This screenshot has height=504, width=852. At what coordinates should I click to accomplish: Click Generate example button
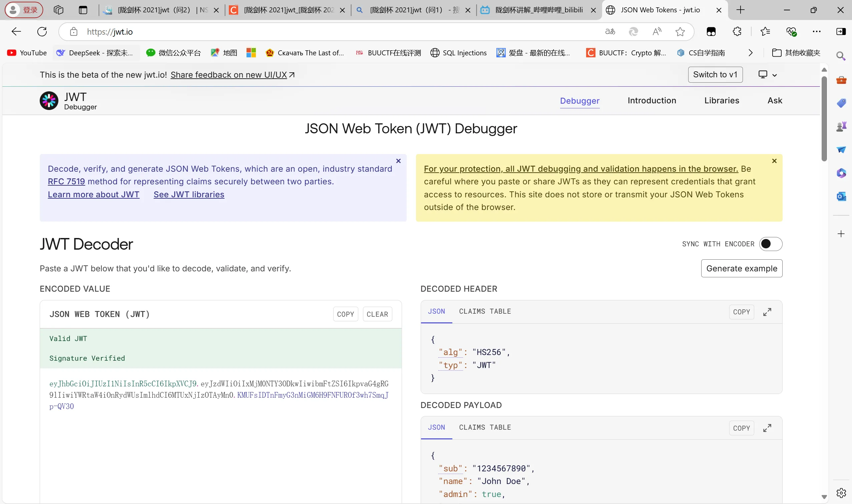(x=741, y=268)
